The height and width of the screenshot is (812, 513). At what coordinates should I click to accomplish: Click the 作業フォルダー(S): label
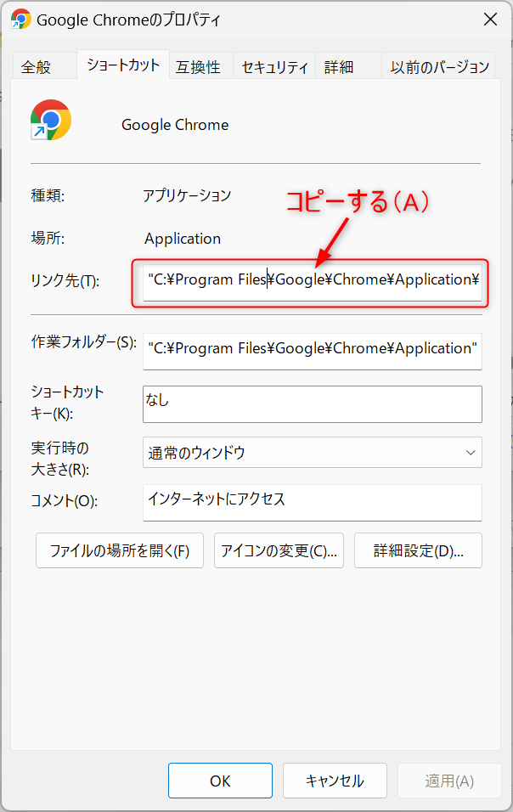[x=84, y=341]
